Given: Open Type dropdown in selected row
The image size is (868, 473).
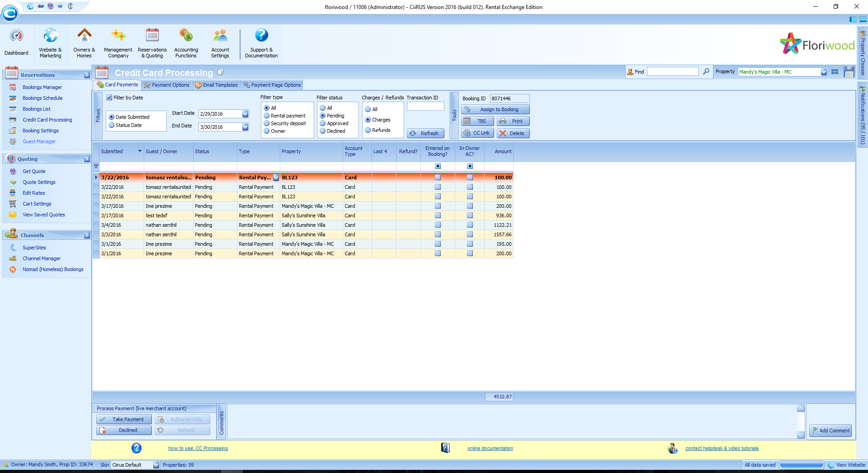Looking at the screenshot, I should click(276, 178).
